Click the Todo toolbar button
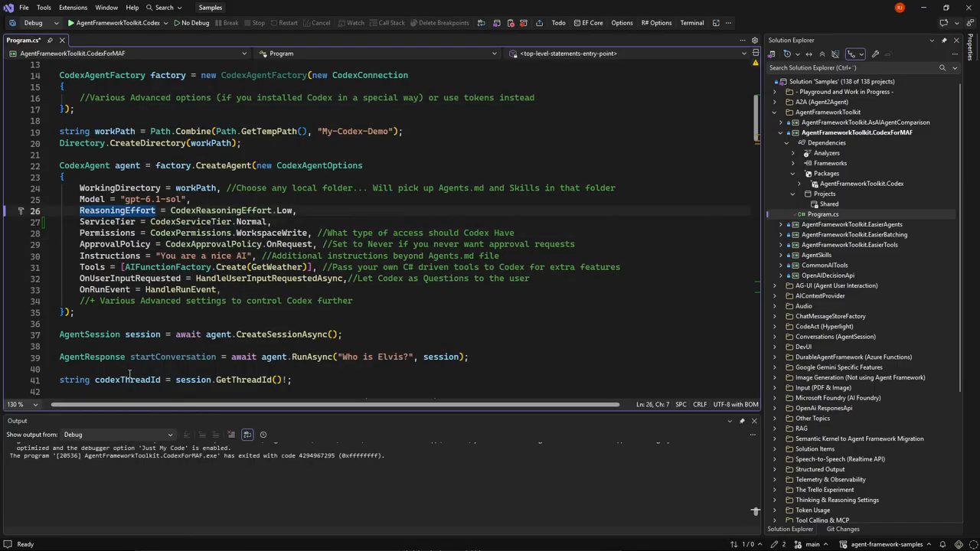This screenshot has width=980, height=551. coord(559,23)
